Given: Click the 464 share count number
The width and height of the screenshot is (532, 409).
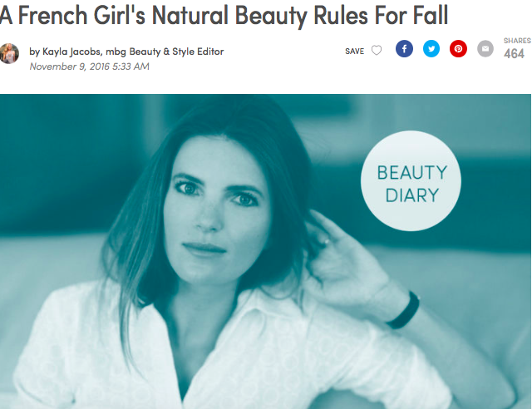Looking at the screenshot, I should [x=514, y=54].
